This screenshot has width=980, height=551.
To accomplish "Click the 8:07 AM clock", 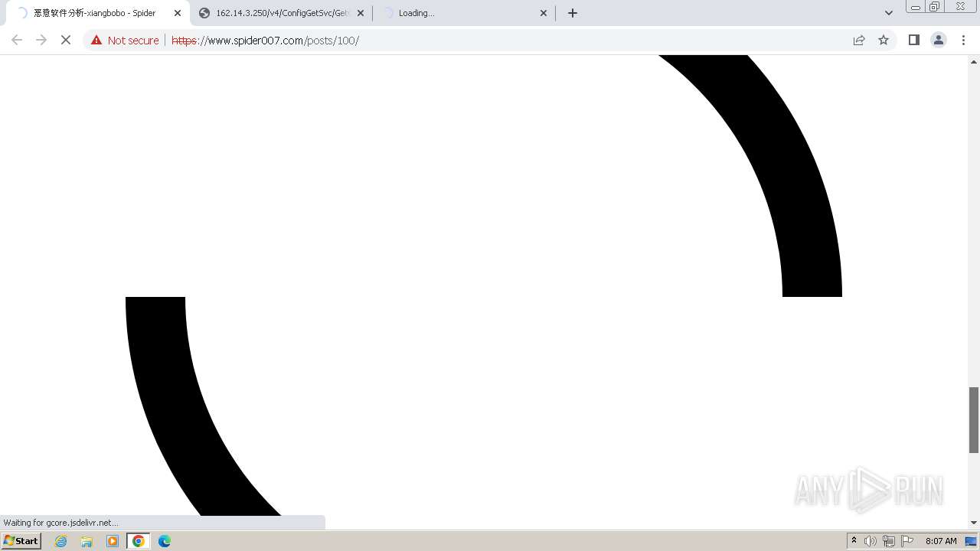I will coord(941,541).
